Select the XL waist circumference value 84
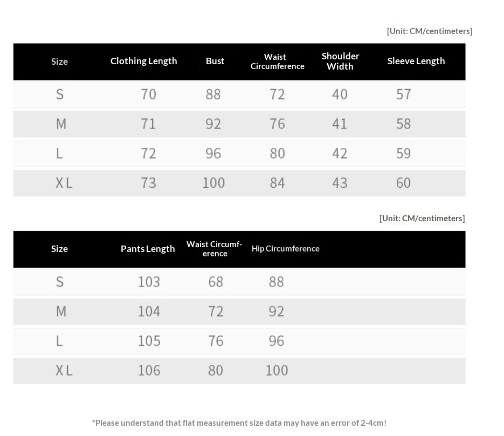Screen dimensions: 504x436 (277, 183)
